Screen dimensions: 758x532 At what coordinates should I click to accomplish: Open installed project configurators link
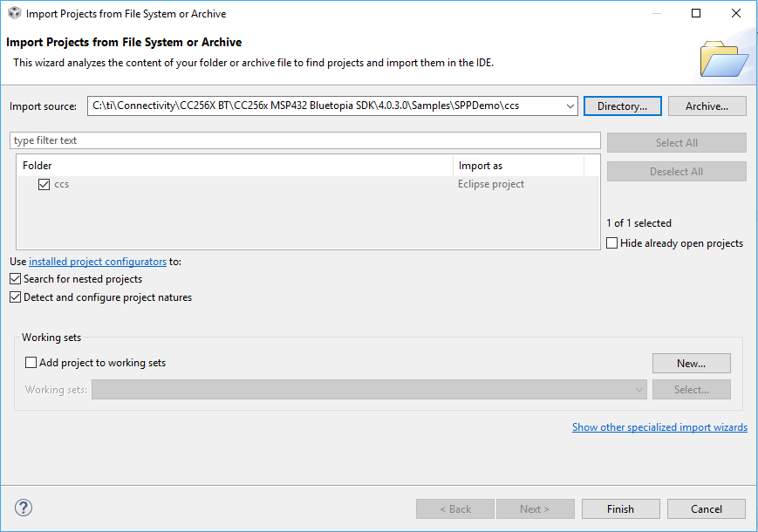pos(98,262)
